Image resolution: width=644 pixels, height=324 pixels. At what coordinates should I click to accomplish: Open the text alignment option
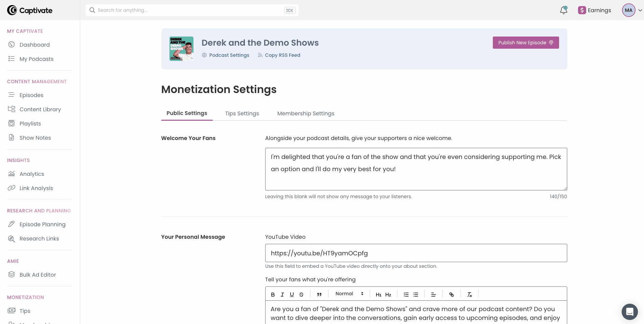433,295
